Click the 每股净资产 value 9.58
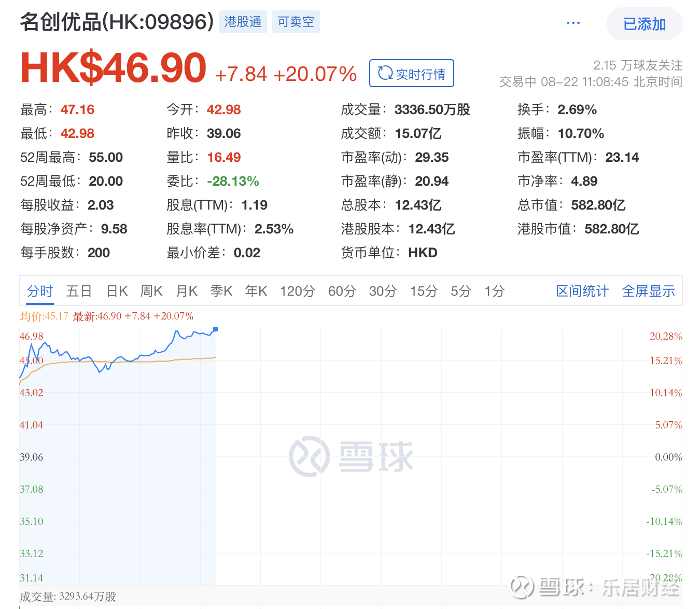This screenshot has height=609, width=700. pyautogui.click(x=114, y=229)
